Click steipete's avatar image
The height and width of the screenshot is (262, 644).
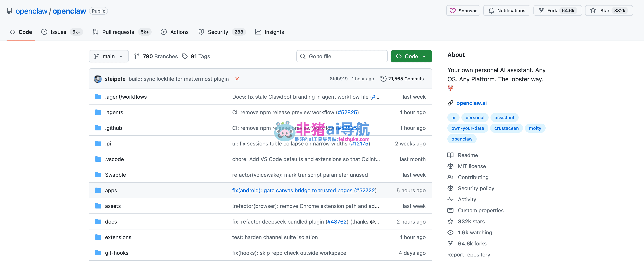click(98, 79)
